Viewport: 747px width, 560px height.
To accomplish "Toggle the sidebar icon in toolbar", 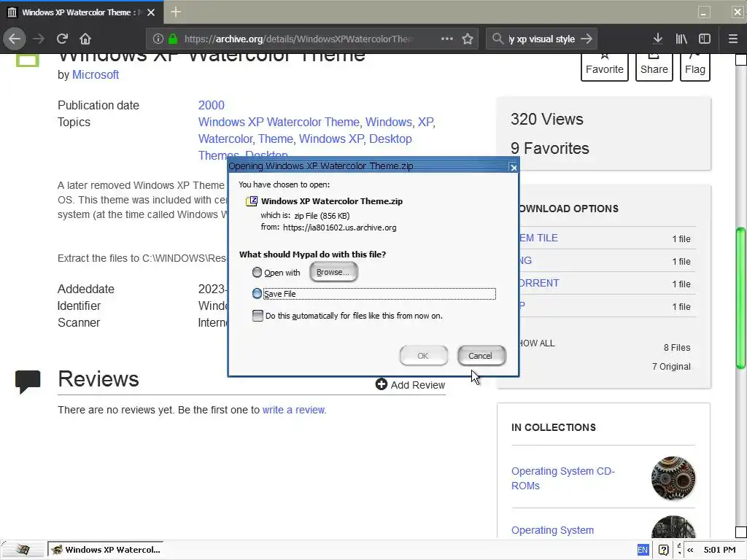I will (705, 39).
